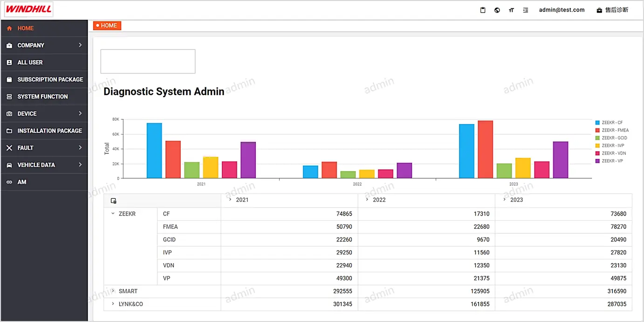The height and width of the screenshot is (322, 644).
Task: Open the HOME sidebar menu item
Action: coord(44,28)
